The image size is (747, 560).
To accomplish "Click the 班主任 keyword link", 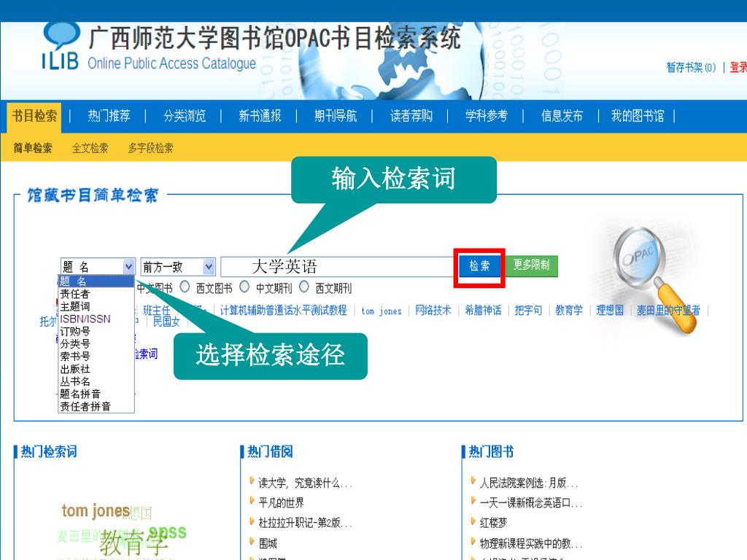I will [157, 311].
